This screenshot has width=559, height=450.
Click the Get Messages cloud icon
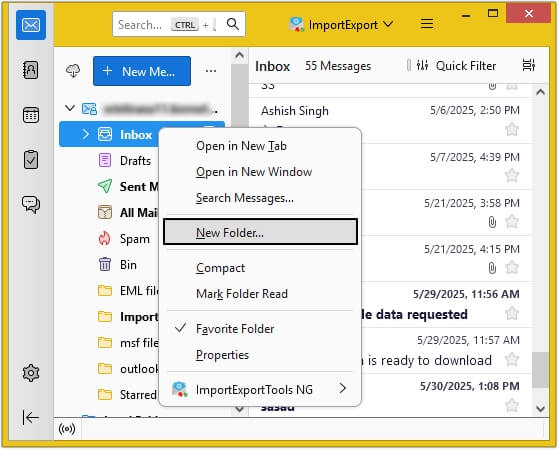click(x=73, y=71)
